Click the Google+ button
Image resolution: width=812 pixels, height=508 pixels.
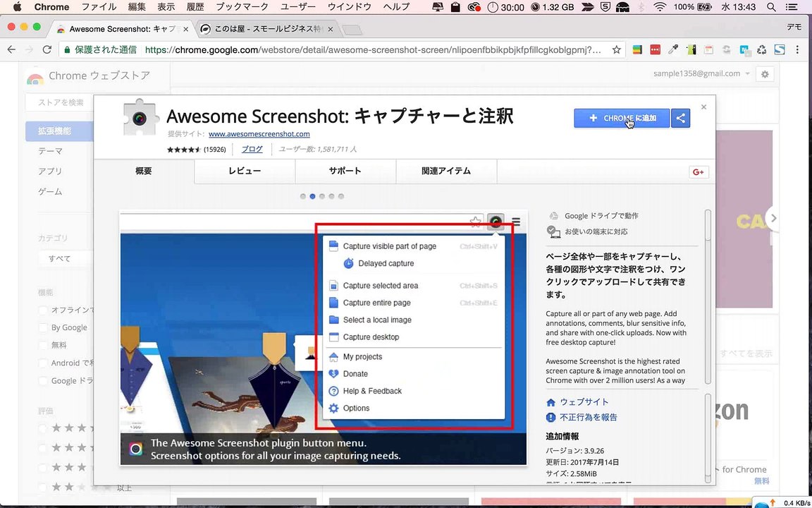(699, 172)
